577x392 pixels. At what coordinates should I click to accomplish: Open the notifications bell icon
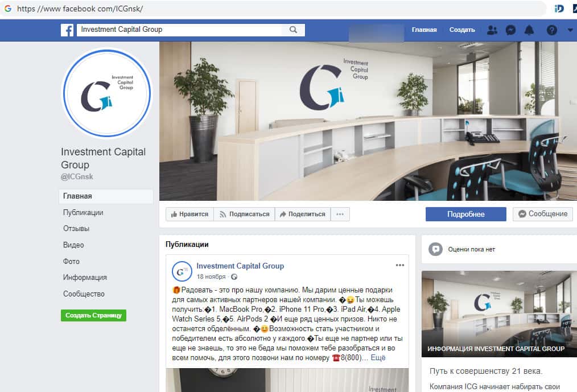(529, 30)
